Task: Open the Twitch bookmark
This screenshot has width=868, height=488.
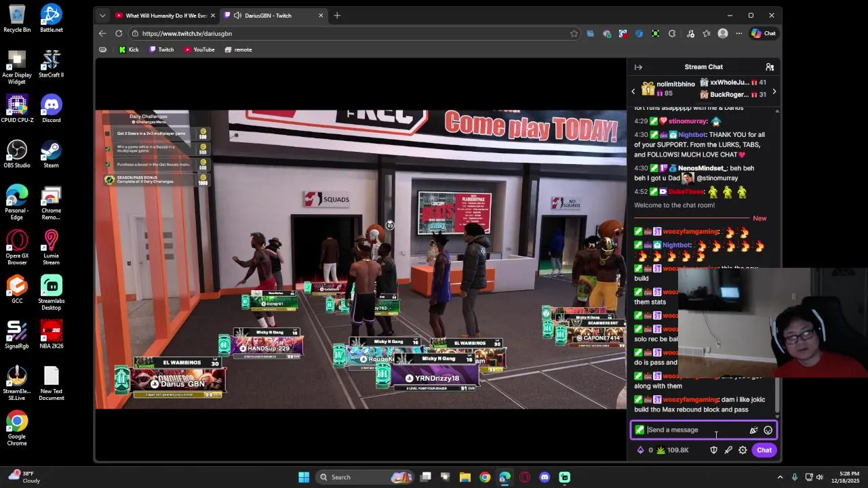Action: point(161,49)
